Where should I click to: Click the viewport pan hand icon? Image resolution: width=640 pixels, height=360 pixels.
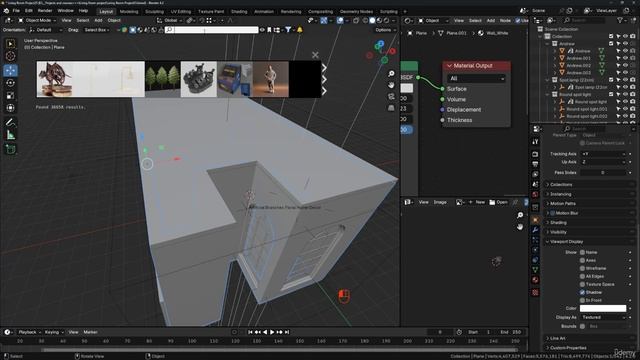coord(391,85)
